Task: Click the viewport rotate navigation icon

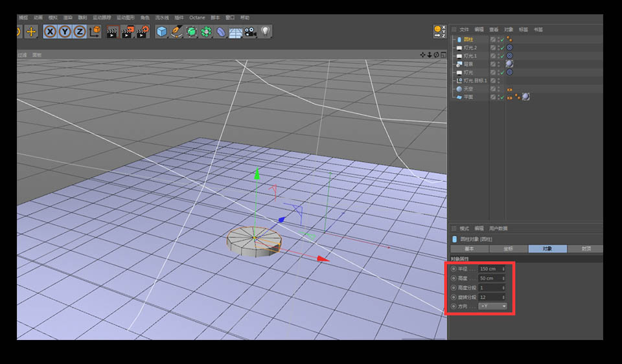Action: 436,54
